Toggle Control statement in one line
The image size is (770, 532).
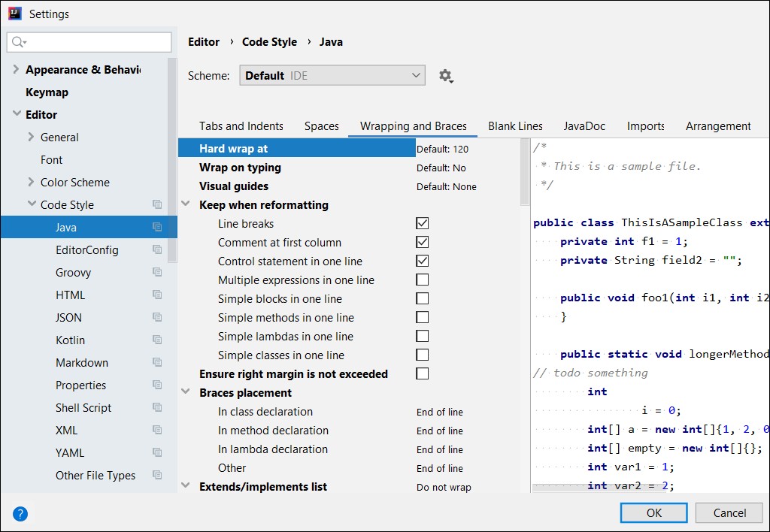click(423, 261)
